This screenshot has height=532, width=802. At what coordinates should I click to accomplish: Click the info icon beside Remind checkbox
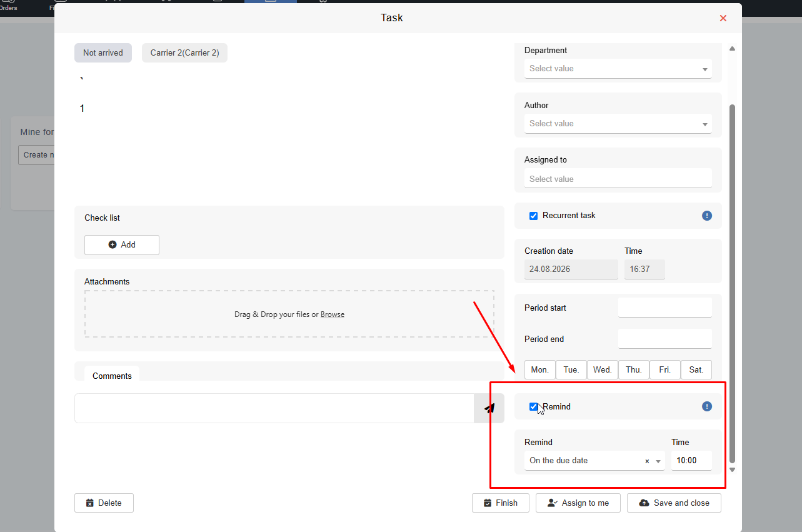(x=707, y=406)
